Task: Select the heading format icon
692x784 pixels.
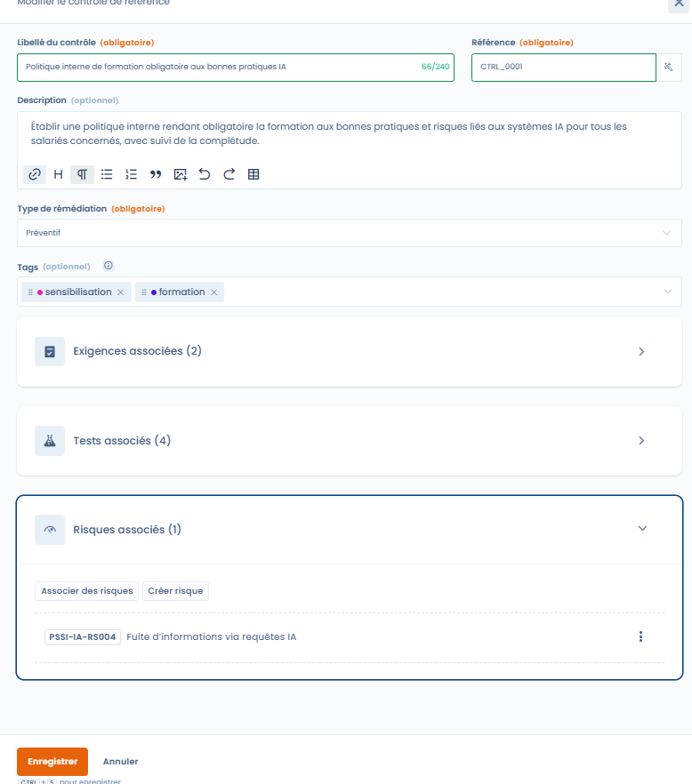Action: 58,174
